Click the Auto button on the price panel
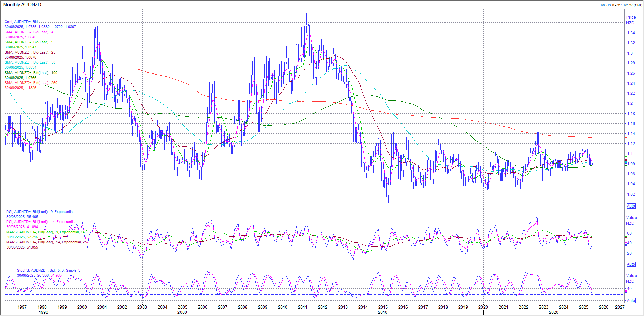 (631, 206)
